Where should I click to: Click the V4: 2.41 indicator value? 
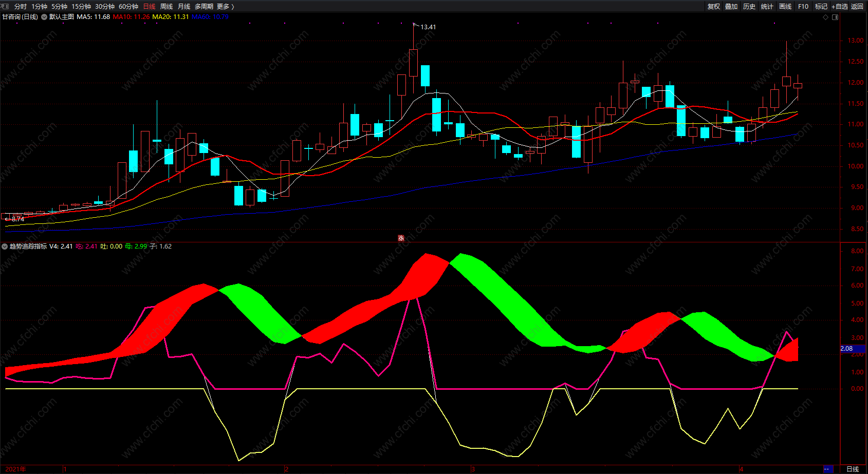coord(61,247)
